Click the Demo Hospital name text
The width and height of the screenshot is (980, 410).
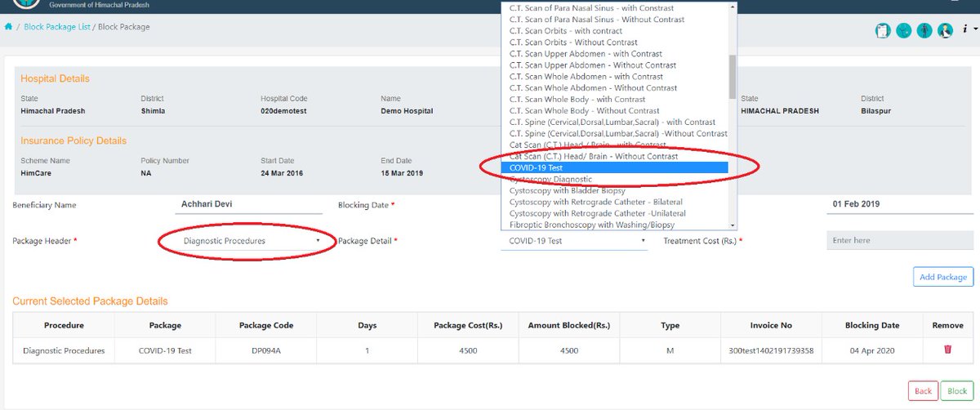point(407,111)
